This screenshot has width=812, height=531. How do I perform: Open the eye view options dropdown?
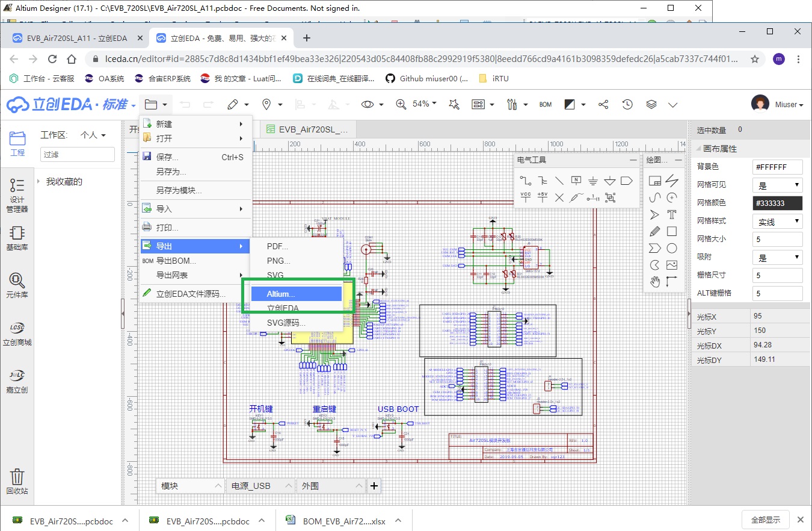coord(372,105)
